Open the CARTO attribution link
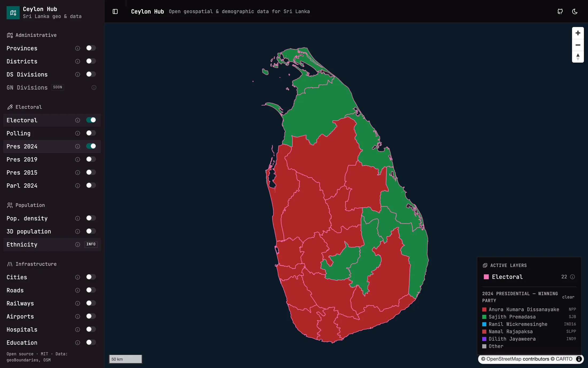This screenshot has width=588, height=368. [564, 359]
